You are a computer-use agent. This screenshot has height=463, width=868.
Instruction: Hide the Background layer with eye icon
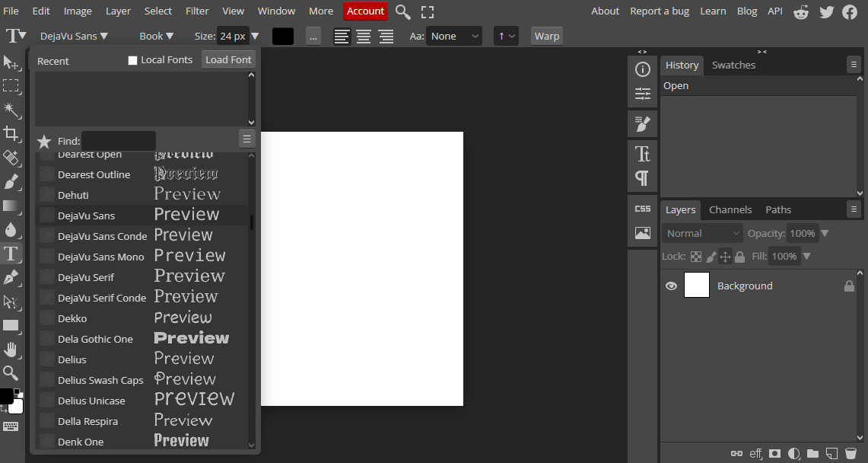pos(671,286)
